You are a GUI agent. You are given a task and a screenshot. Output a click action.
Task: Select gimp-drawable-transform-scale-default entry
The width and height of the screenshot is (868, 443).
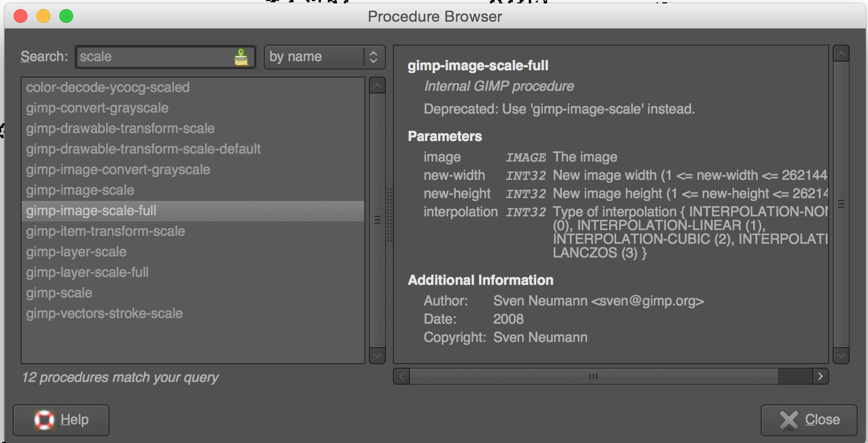point(193,149)
